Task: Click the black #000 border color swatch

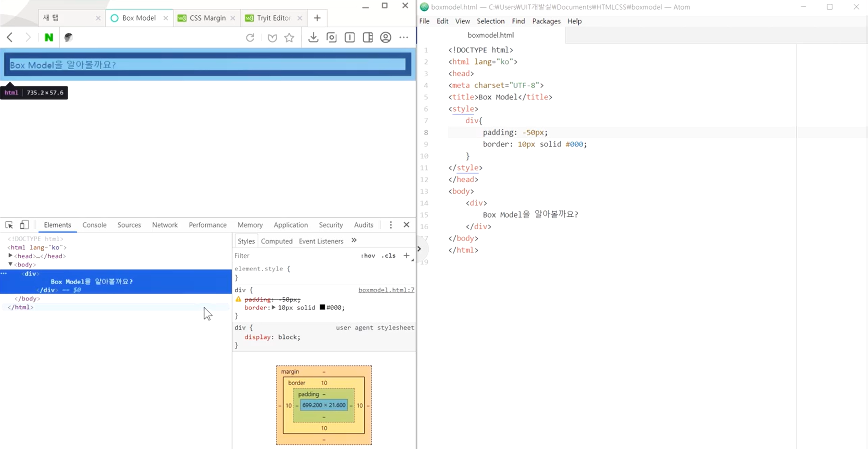Action: 322,307
